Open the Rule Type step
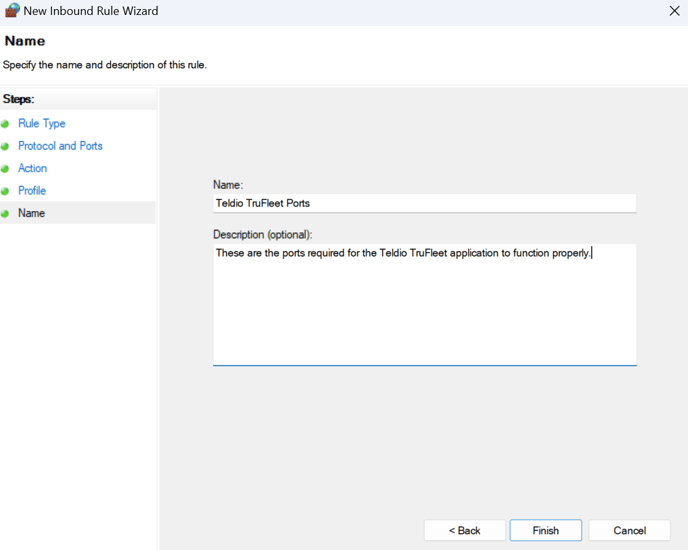This screenshot has height=550, width=688. click(x=42, y=123)
